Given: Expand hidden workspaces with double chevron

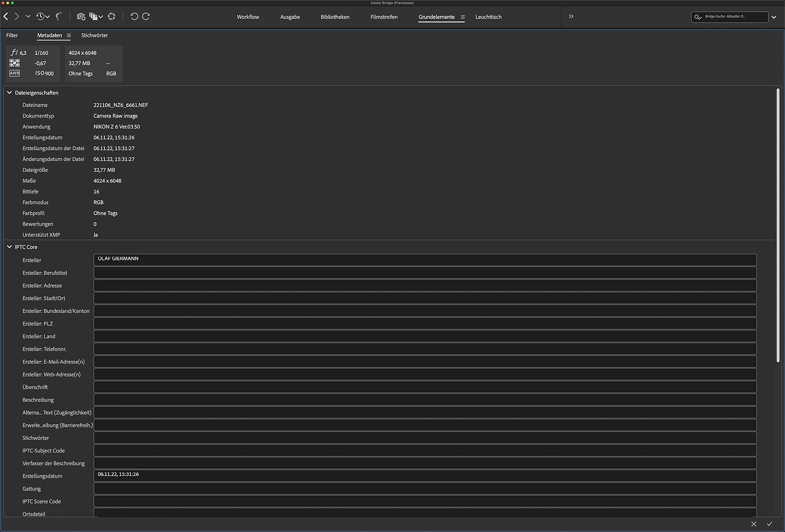Looking at the screenshot, I should 571,17.
